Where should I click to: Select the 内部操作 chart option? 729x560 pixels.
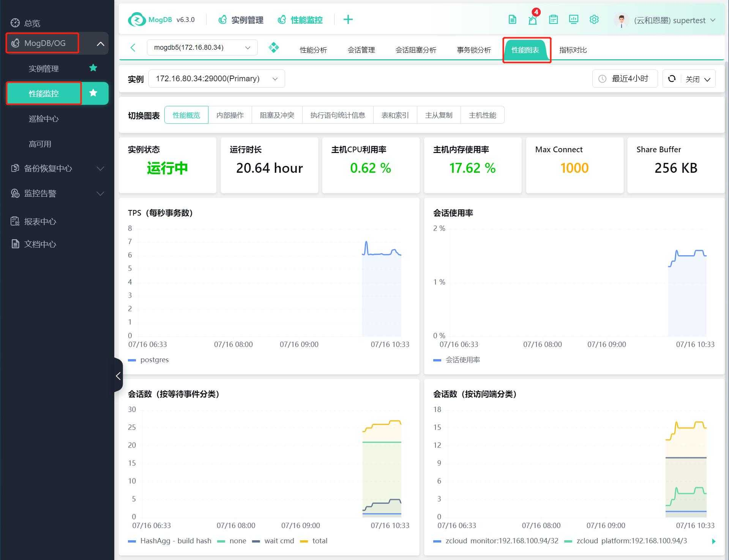point(230,115)
